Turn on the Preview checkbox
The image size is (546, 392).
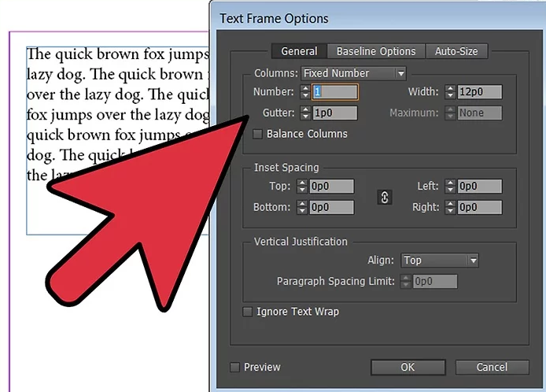point(234,367)
